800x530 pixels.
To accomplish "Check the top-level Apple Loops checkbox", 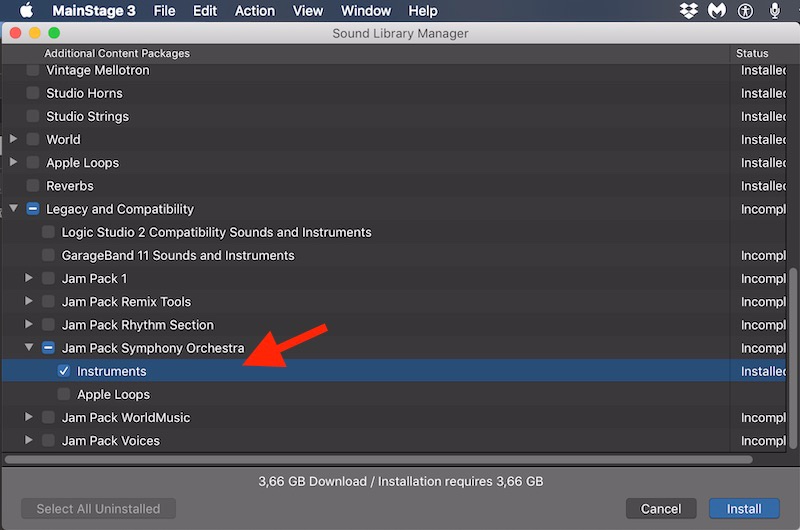I will pyautogui.click(x=33, y=162).
